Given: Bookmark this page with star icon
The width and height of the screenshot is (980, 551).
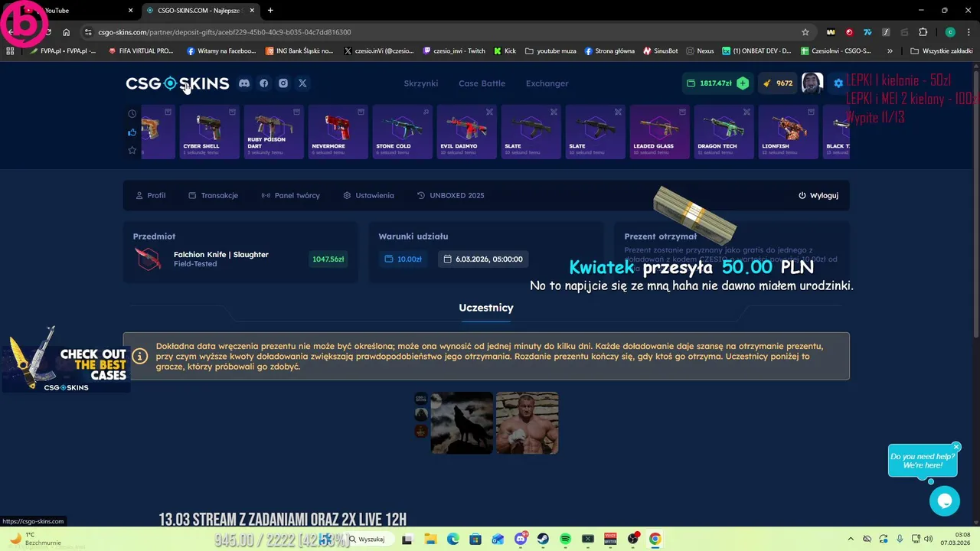Looking at the screenshot, I should (805, 32).
